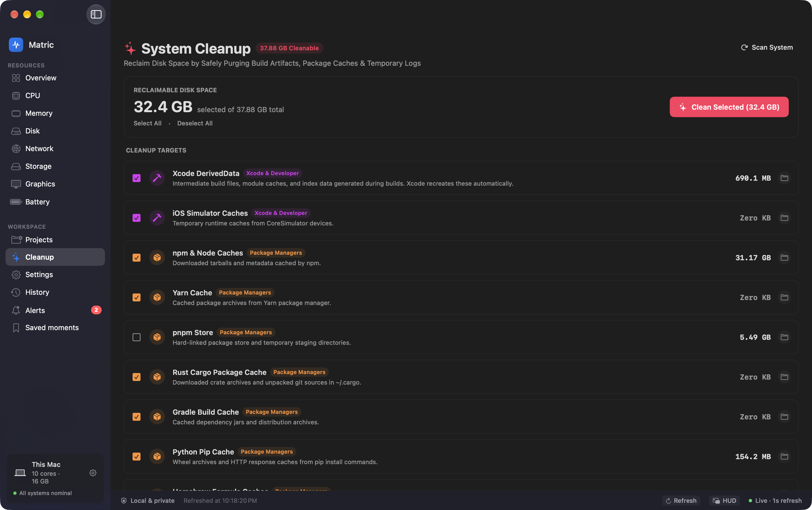Click the Local & private shield icon
The image size is (812, 510).
click(124, 501)
